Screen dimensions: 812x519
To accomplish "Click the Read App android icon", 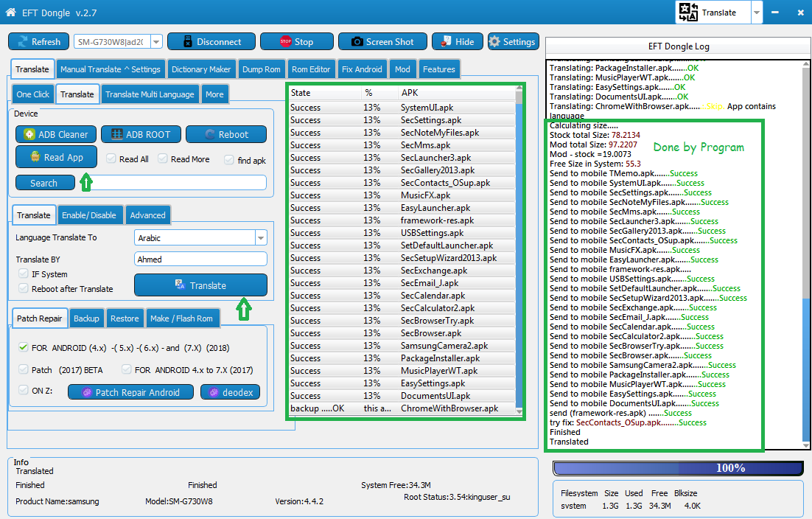I will click(x=35, y=156).
